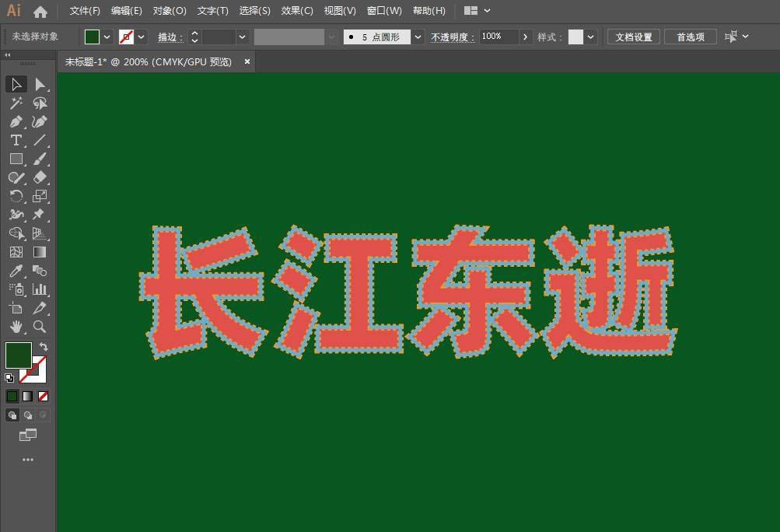Open the 效果(C) menu

pos(297,10)
